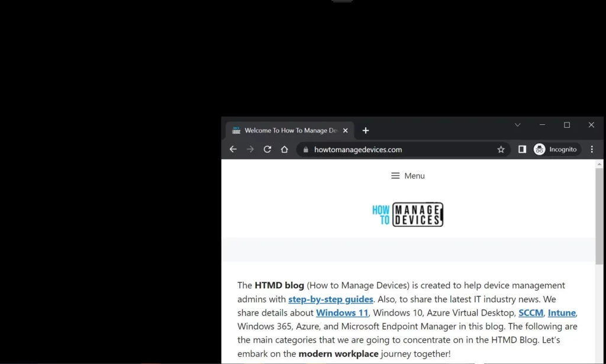Screen dimensions: 606x364
Task: Open the site Menu hamburger
Action: [x=408, y=176]
